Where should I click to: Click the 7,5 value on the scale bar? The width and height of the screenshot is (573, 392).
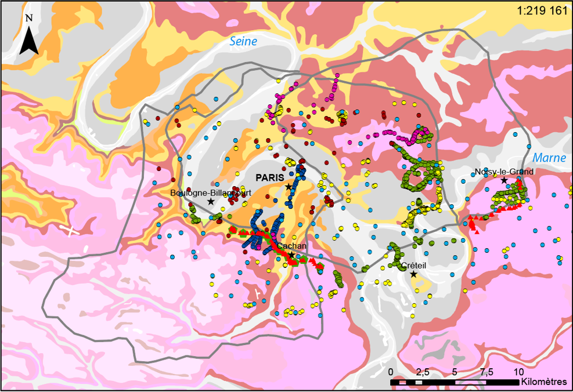coord(486,372)
